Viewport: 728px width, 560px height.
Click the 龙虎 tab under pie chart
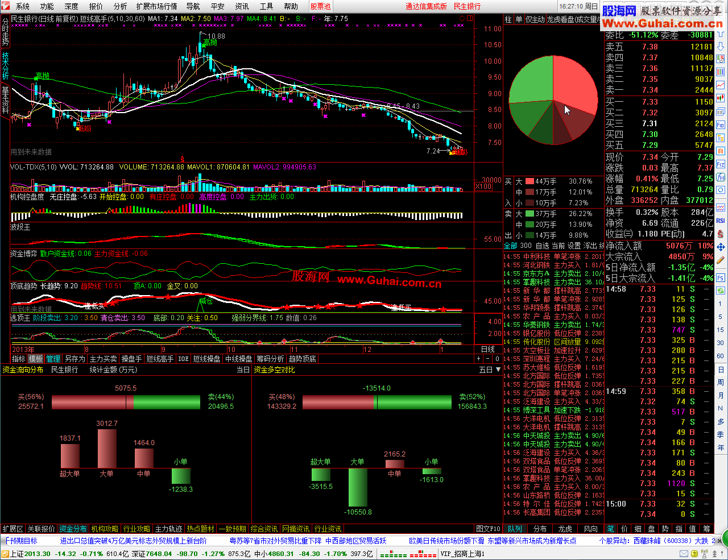565,529
